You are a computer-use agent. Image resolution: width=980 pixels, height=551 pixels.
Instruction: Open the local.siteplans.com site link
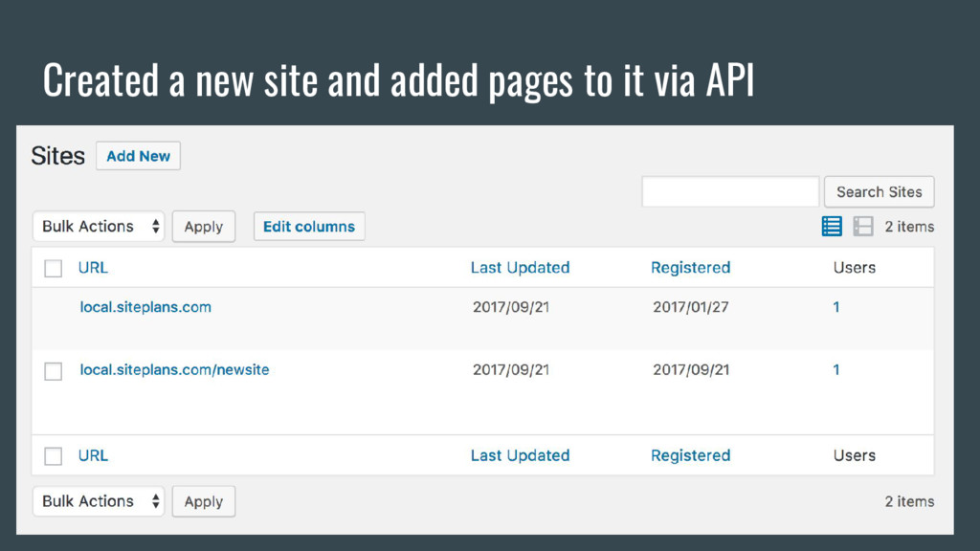click(145, 307)
